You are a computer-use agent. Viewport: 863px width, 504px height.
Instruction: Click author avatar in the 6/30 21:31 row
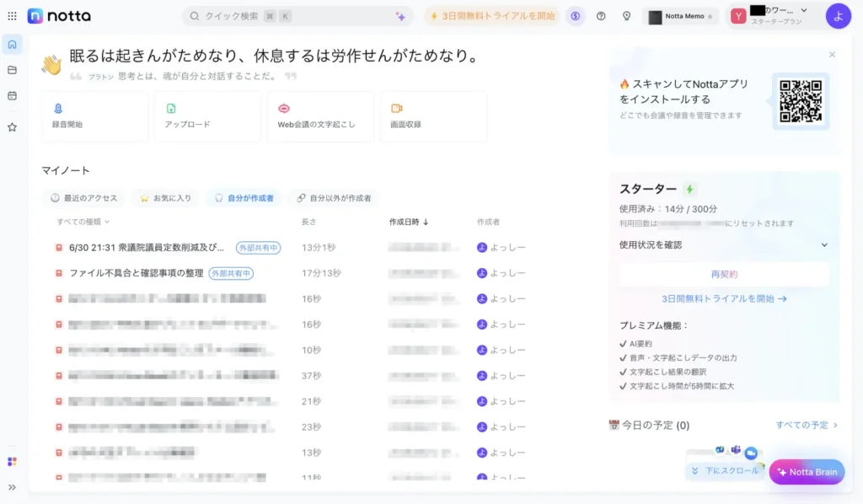[481, 248]
